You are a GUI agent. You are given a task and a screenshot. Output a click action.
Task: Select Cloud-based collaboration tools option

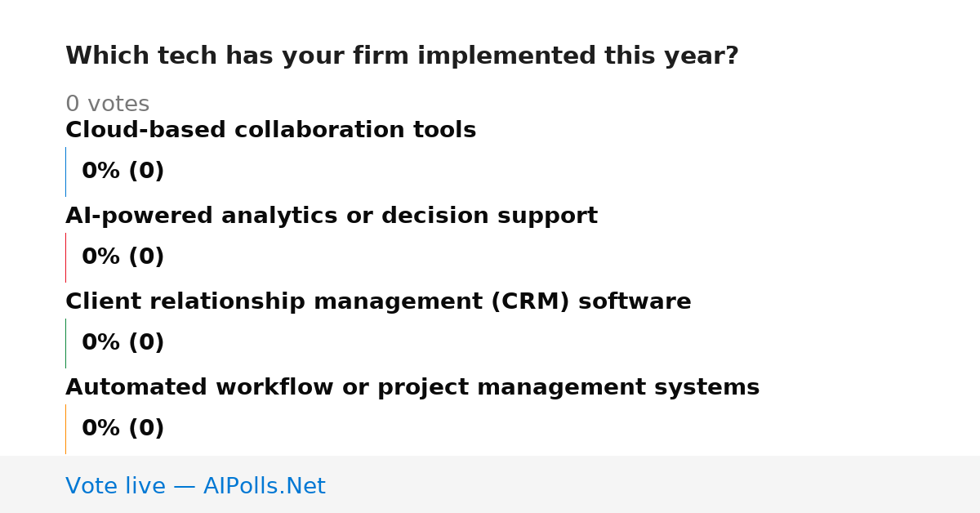coord(270,131)
